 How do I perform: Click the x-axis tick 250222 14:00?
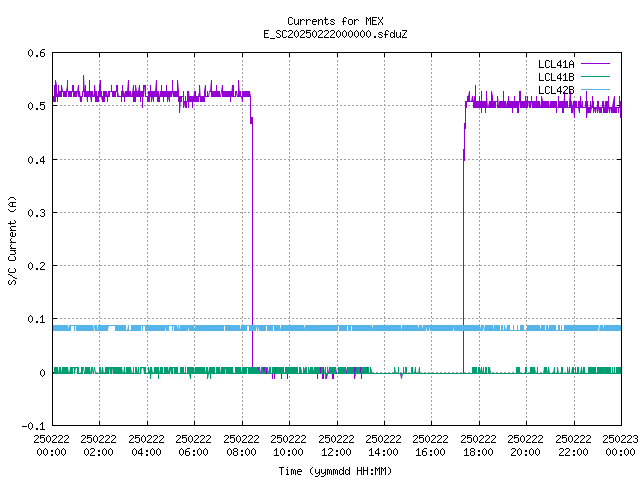coord(383,445)
